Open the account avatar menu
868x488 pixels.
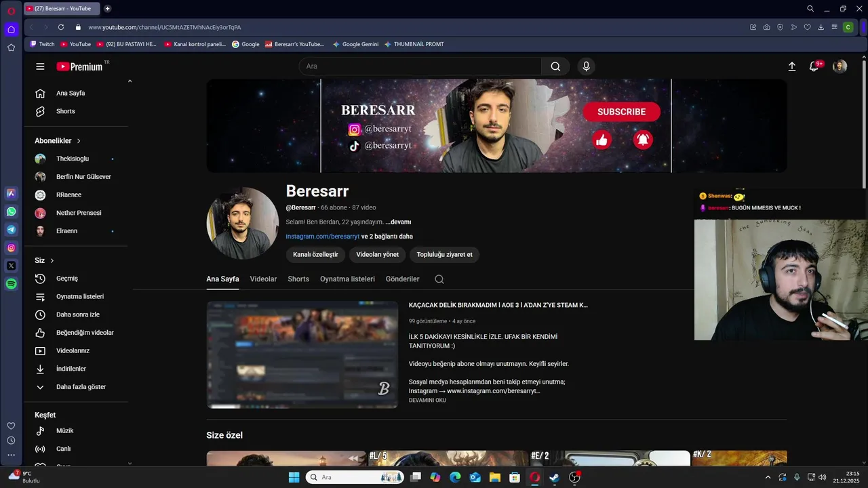pos(840,66)
